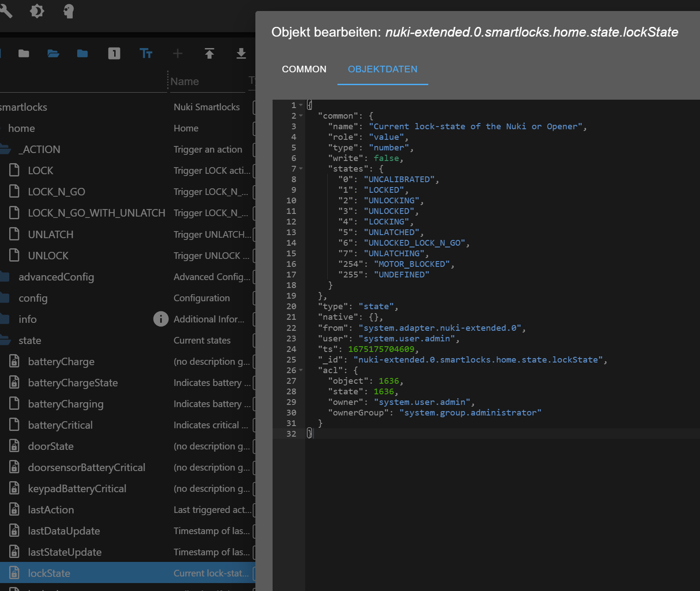
Task: Click locked file icon of lockState
Action: pyautogui.click(x=14, y=573)
